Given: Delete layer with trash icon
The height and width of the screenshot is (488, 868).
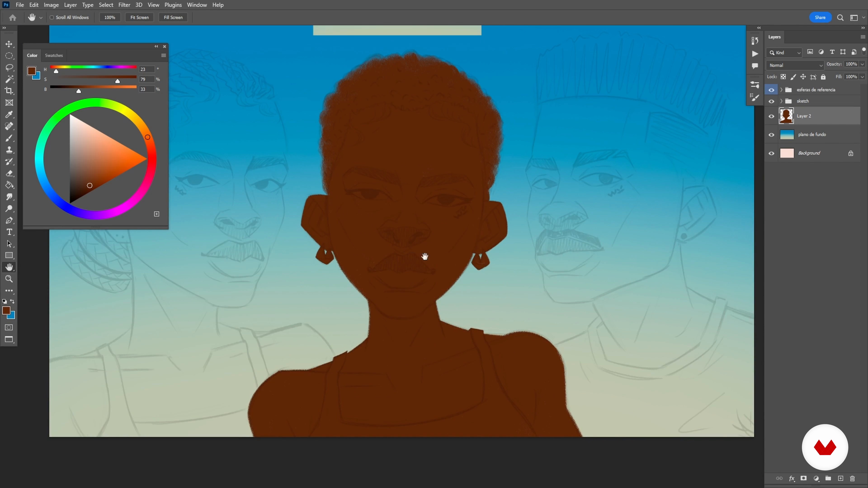Looking at the screenshot, I should [x=852, y=479].
